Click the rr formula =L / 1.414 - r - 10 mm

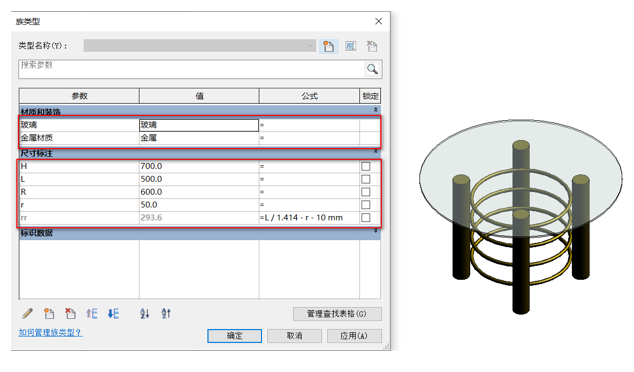(309, 218)
